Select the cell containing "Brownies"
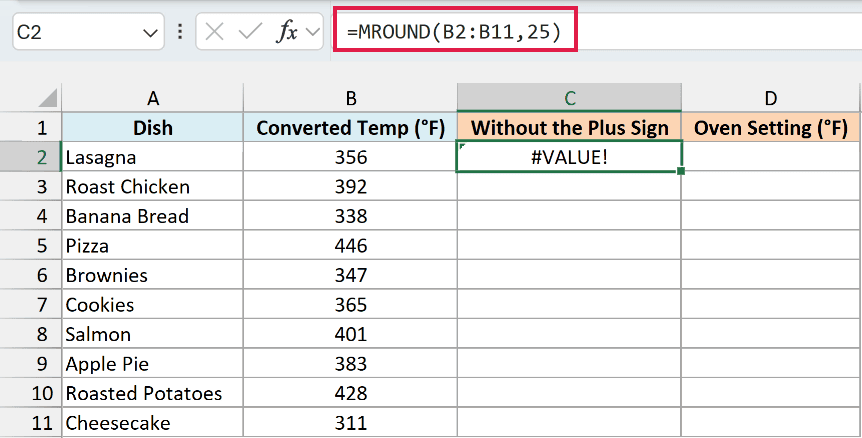 coord(152,275)
